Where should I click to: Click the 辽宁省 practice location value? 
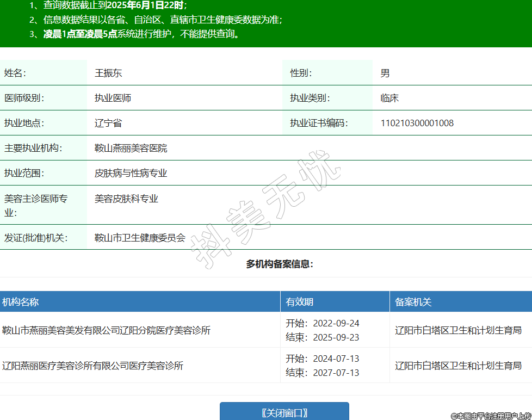(x=108, y=123)
